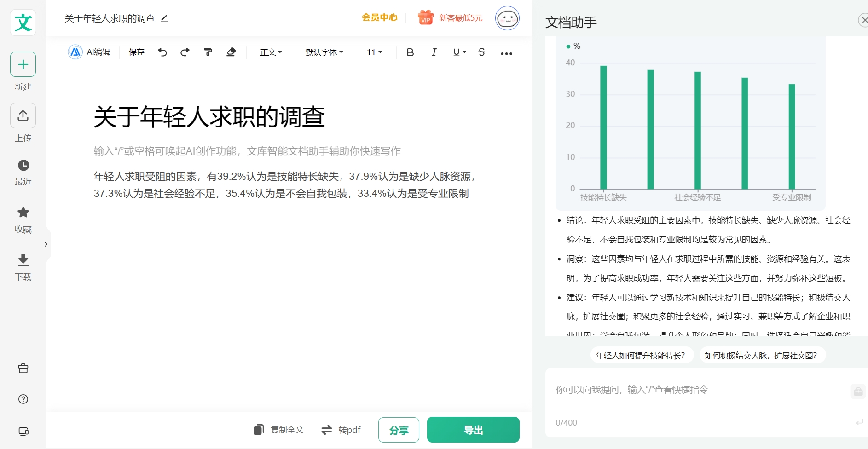The image size is (868, 449).
Task: Toggle italic formatting
Action: pyautogui.click(x=434, y=52)
